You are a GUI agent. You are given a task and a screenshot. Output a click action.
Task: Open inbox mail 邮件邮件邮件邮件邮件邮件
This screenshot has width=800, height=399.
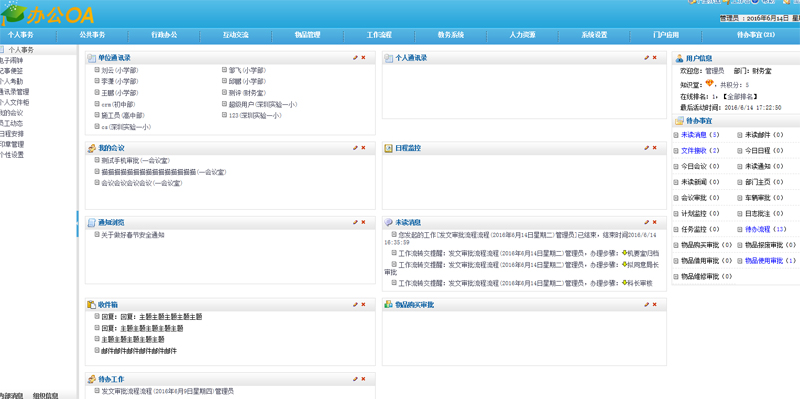139,351
